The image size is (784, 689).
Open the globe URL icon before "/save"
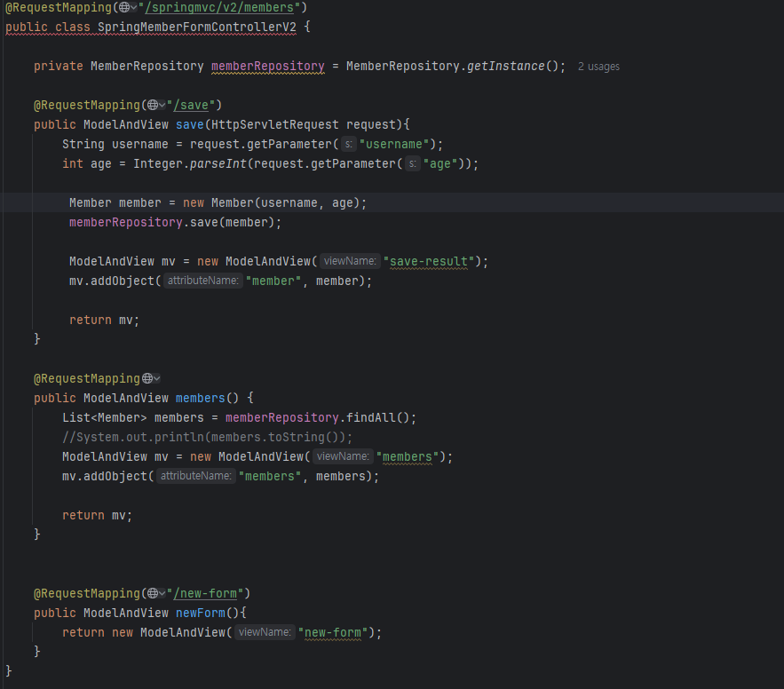tap(156, 105)
